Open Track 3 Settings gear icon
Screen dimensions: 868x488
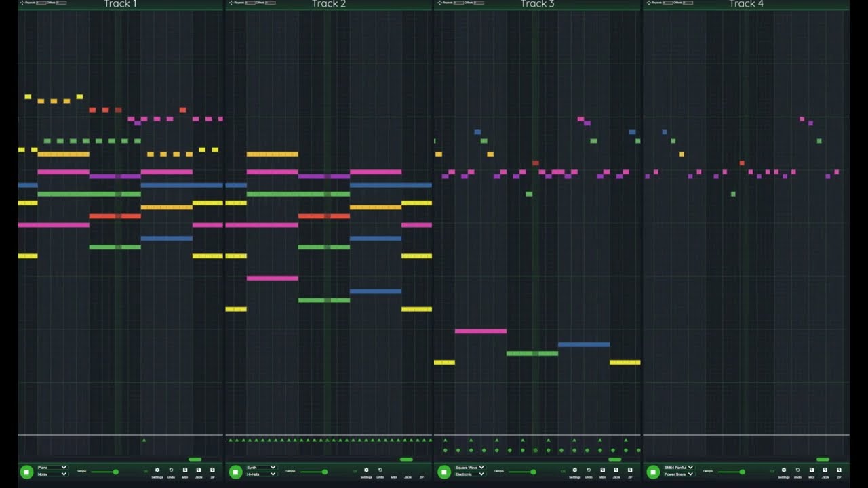575,470
